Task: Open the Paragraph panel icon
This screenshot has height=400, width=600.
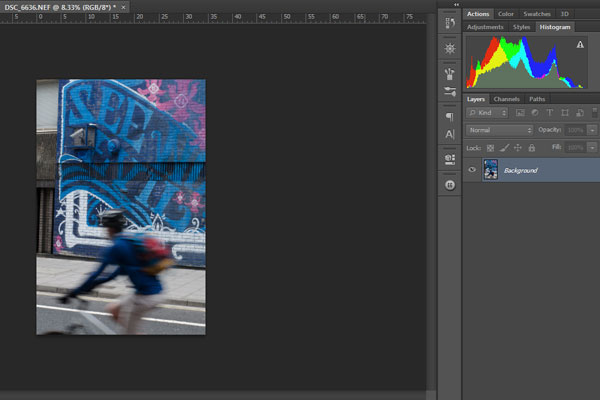Action: 449,116
